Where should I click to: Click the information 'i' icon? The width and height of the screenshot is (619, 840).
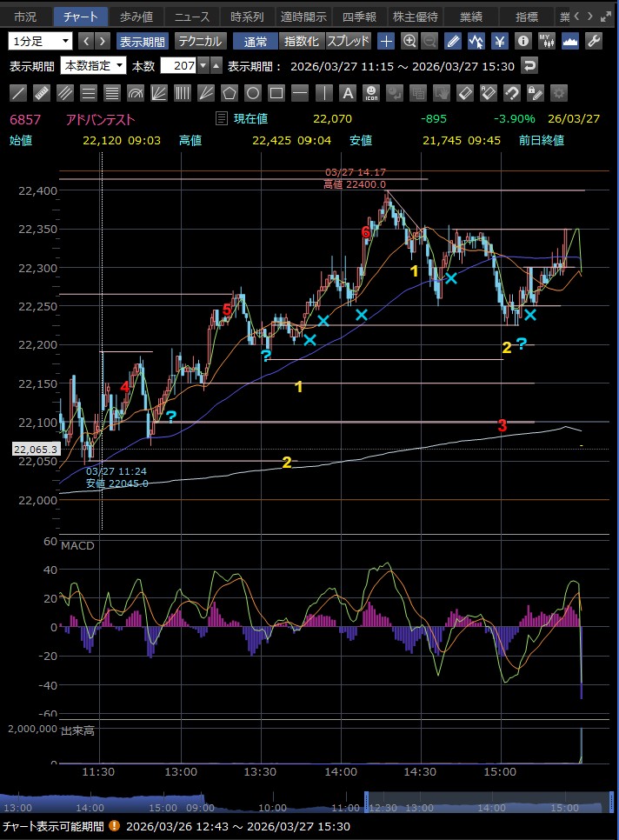[x=522, y=41]
